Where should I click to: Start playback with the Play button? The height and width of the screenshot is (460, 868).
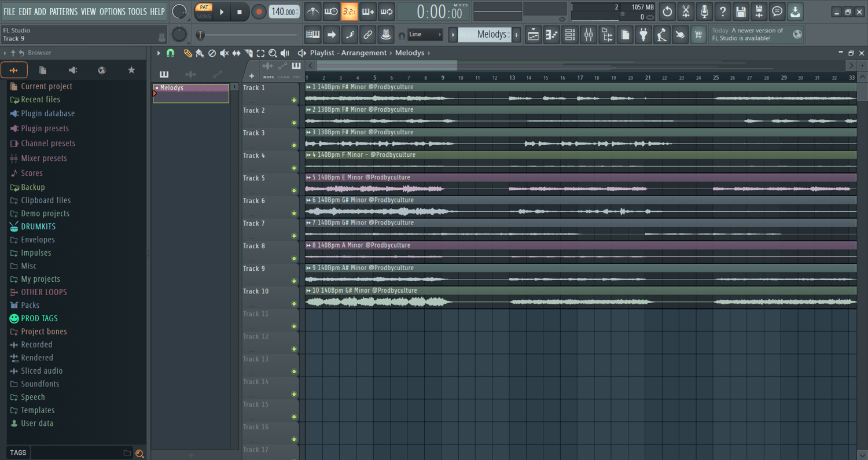coord(222,12)
